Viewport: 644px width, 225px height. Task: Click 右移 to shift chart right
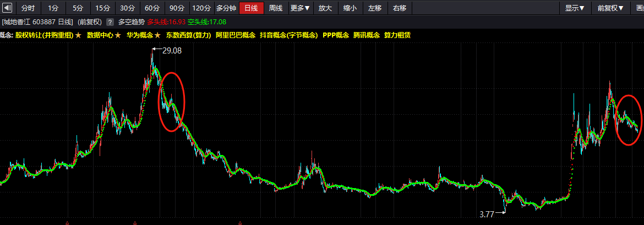pos(400,8)
